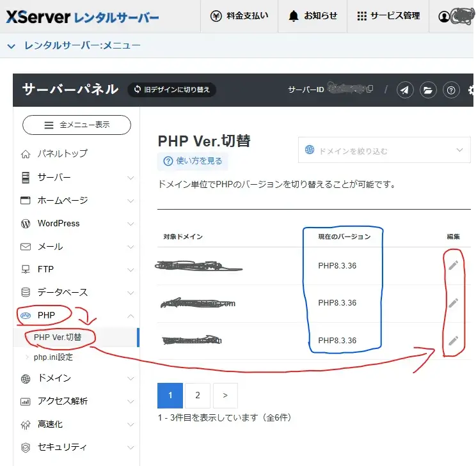Expand the セキュリティ menu chevron

tap(131, 447)
